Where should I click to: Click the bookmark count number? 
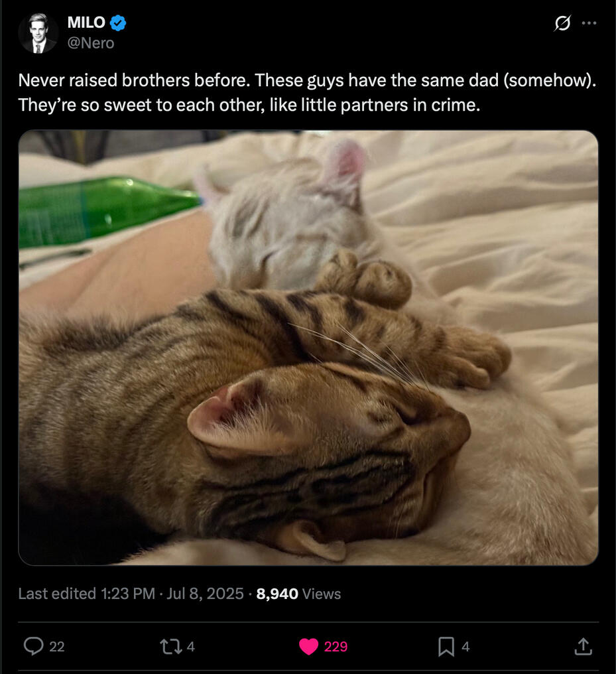465,646
